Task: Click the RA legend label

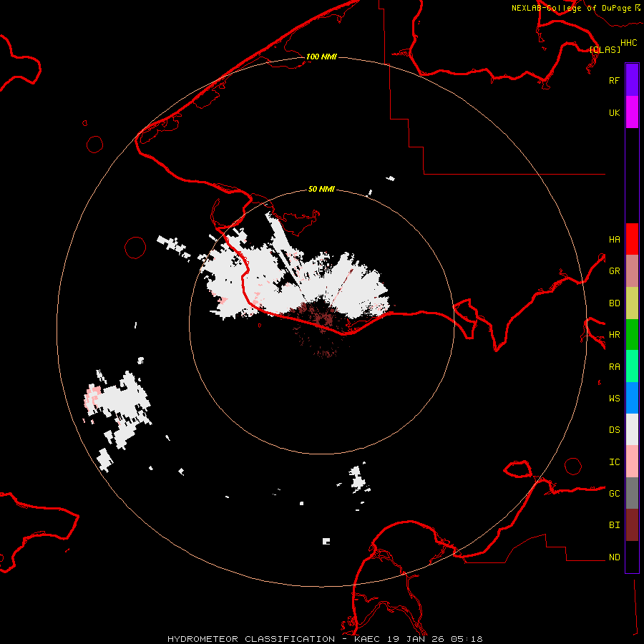Action: (614, 367)
